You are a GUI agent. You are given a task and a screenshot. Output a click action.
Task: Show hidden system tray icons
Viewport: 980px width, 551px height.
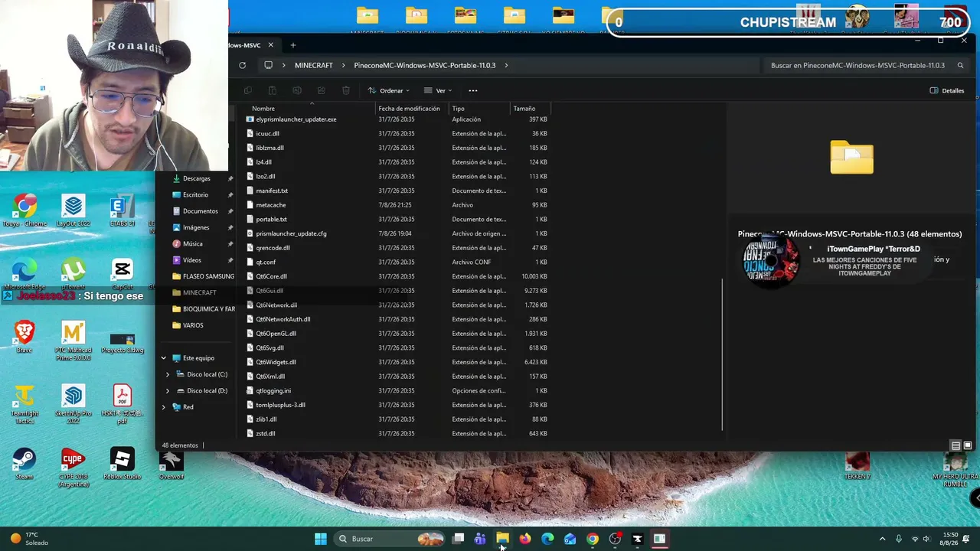(x=882, y=540)
